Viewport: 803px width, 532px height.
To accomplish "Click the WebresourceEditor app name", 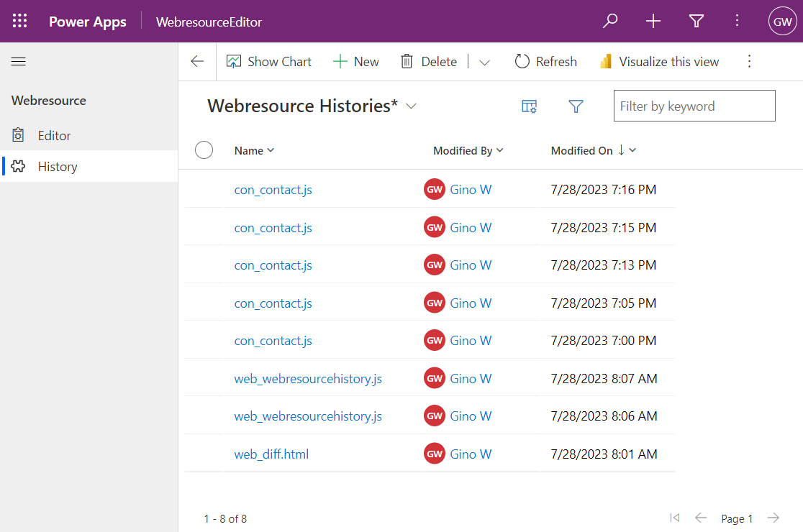I will tap(209, 22).
